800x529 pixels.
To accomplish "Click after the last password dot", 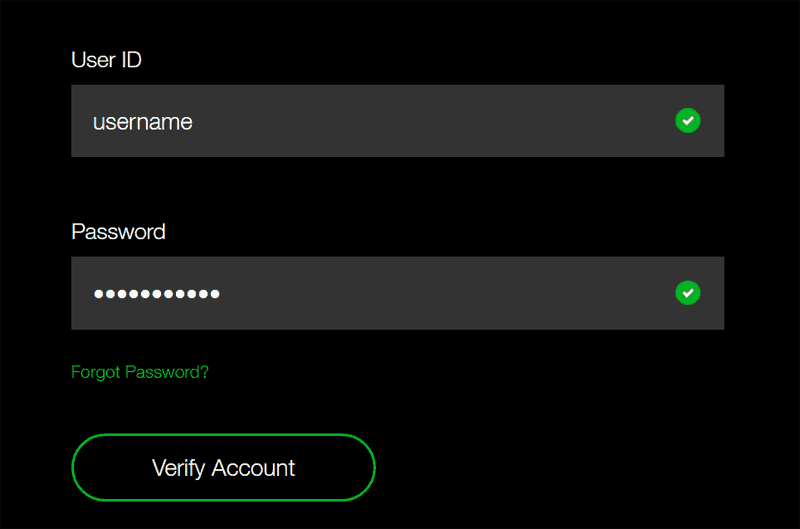I will point(223,294).
